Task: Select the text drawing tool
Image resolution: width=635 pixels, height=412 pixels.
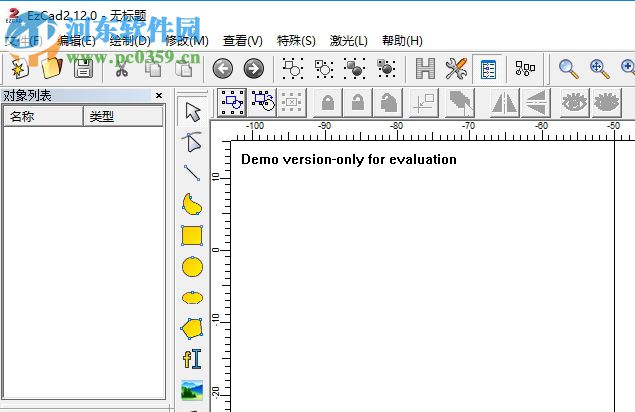Action: [x=192, y=359]
